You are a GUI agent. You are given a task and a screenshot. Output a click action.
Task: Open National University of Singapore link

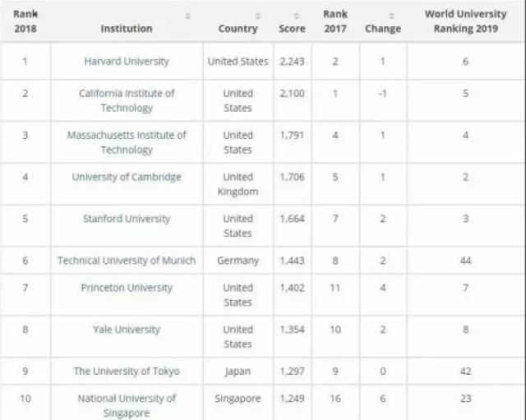(x=127, y=405)
